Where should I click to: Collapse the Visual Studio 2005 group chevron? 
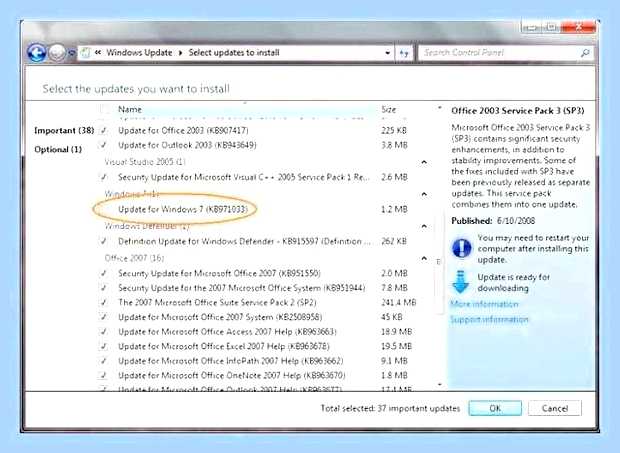coord(424,162)
